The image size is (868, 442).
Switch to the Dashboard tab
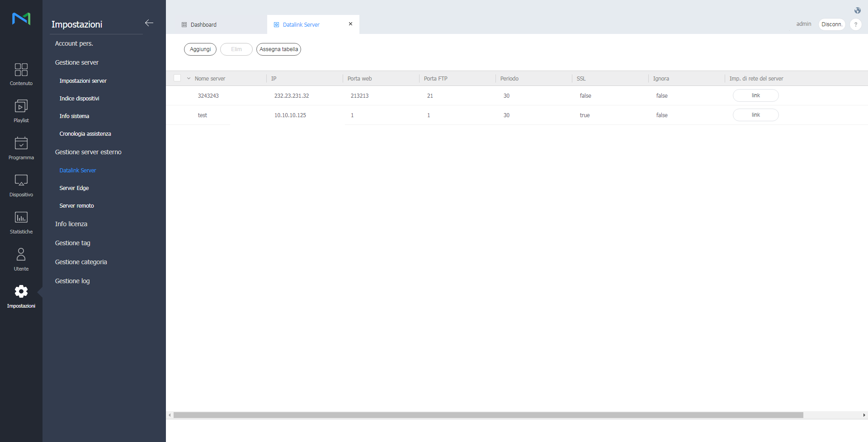tap(203, 25)
